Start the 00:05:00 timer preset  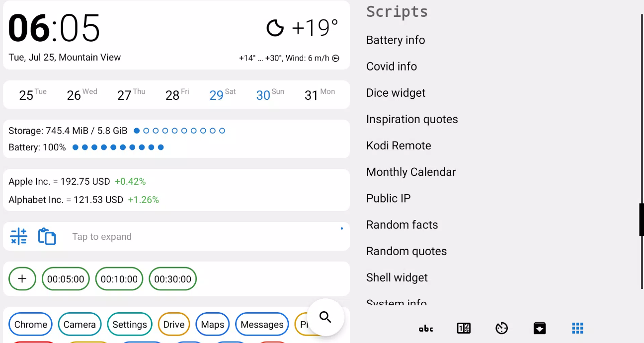[66, 278]
